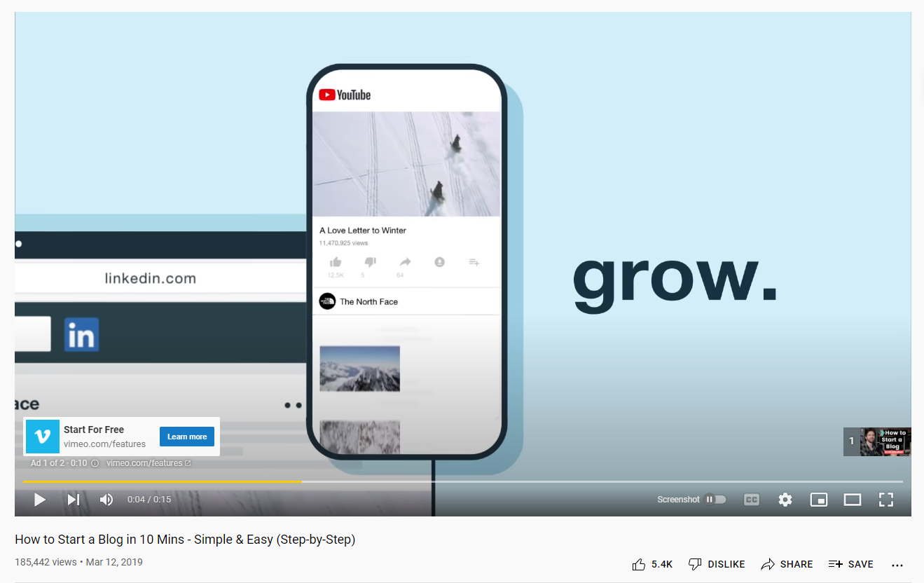
Task: Click the time display "0:04 / 0:15"
Action: click(149, 500)
